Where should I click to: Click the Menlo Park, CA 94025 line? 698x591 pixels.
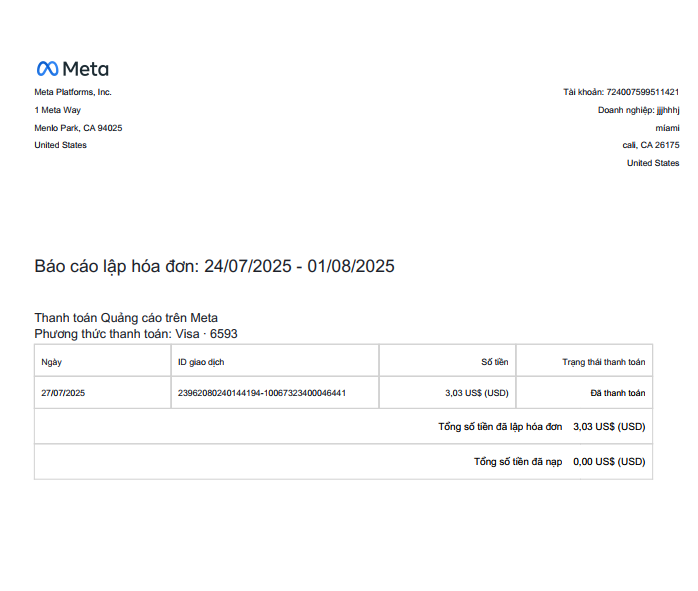[78, 128]
